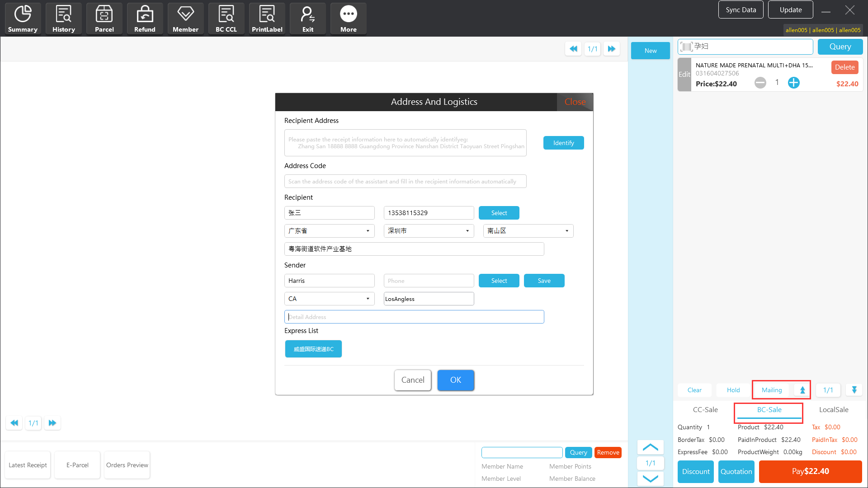Select the 威盛国际速递BC express option
Viewport: 868px width, 488px height.
click(x=313, y=349)
